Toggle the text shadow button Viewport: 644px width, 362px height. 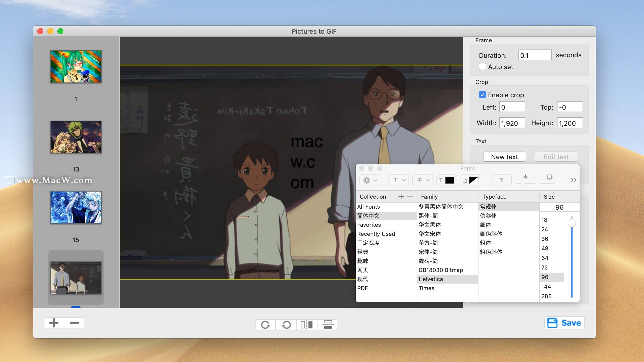coord(501,180)
